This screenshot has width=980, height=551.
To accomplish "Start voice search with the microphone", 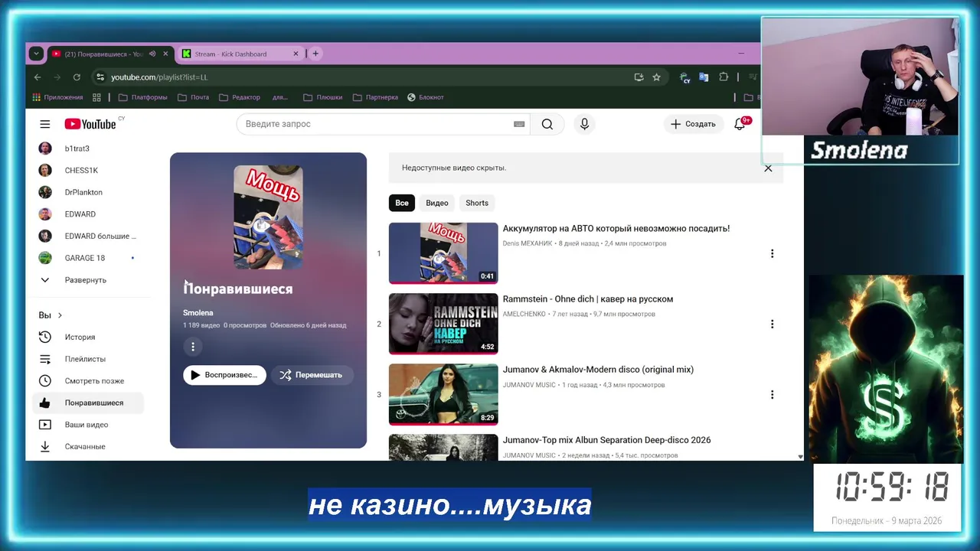I will click(584, 124).
